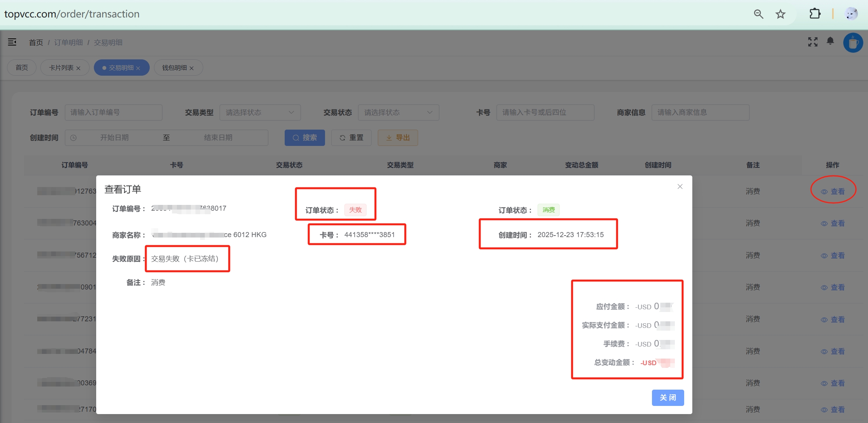This screenshot has width=868, height=423.
Task: Bookmark this page with star icon
Action: [x=780, y=14]
